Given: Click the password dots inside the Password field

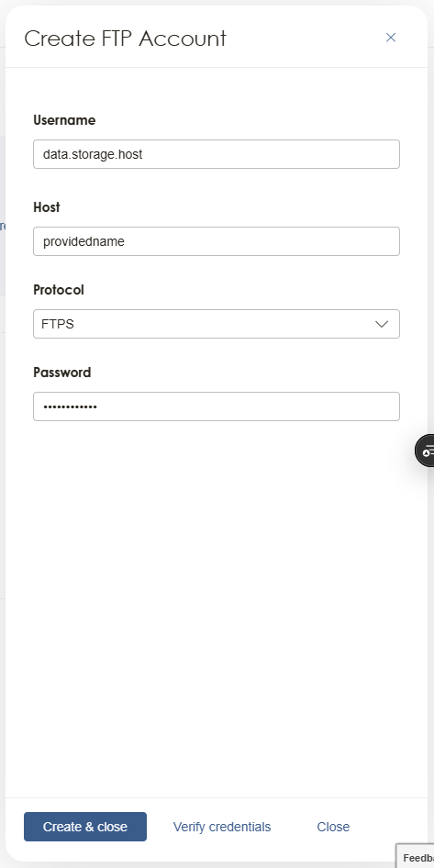Looking at the screenshot, I should 71,406.
